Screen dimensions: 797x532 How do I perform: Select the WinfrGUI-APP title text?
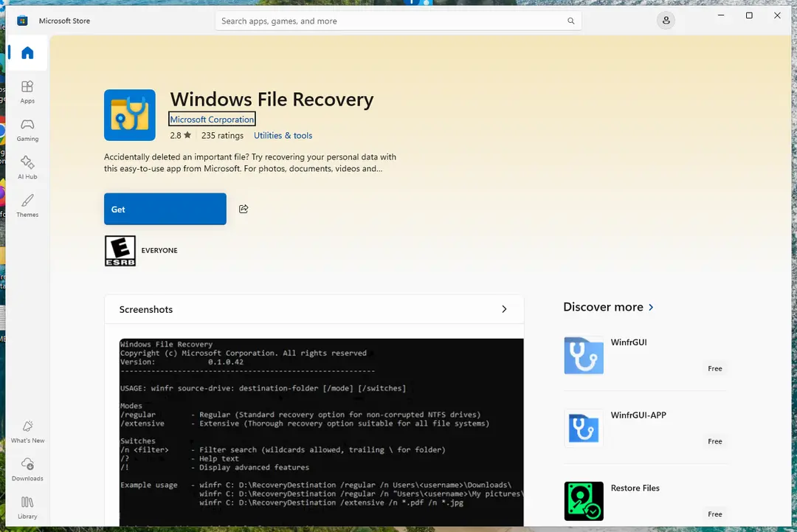point(638,415)
